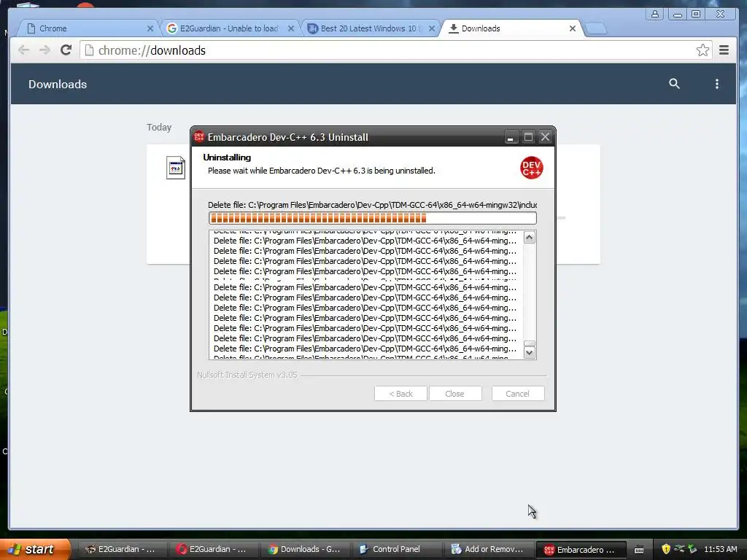
Task: Click the log list scroll down arrow
Action: point(530,352)
